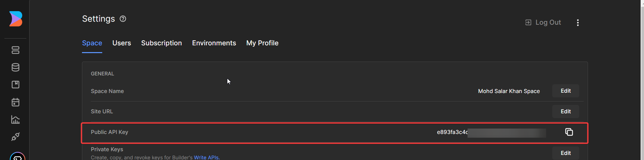Open the Integrations plug icon
This screenshot has width=644, height=160.
tap(16, 137)
